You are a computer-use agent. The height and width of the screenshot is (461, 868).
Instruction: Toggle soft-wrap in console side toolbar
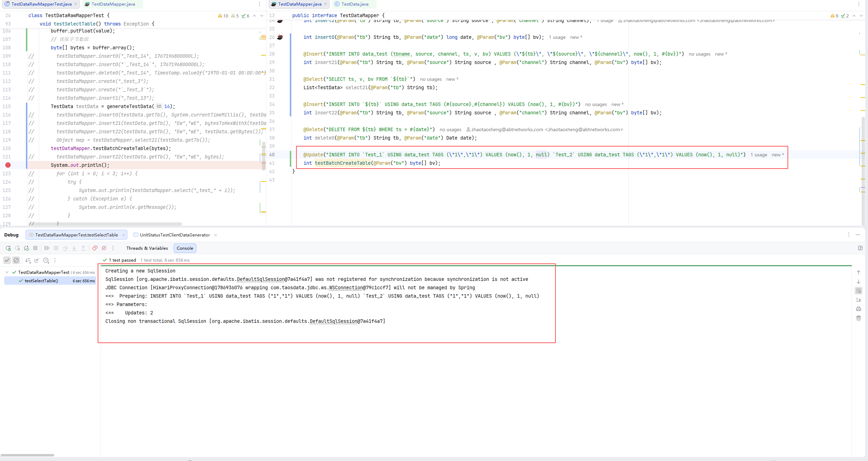tap(858, 291)
